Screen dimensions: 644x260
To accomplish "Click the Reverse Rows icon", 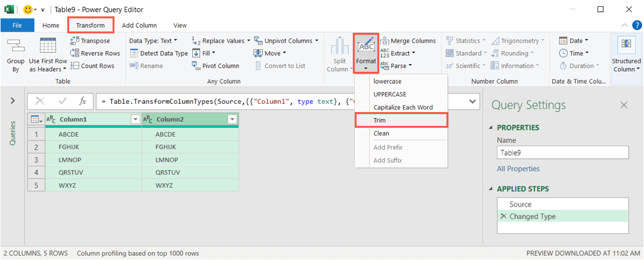I will [75, 54].
